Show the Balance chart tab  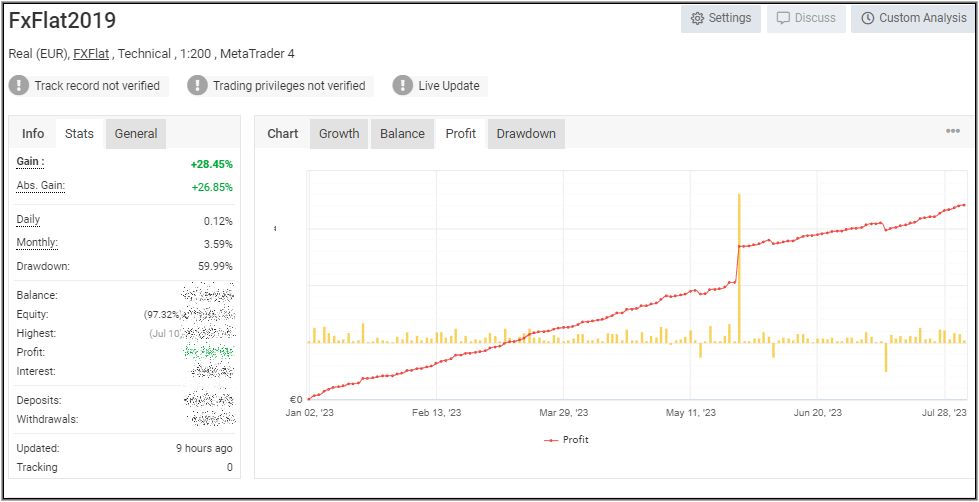(402, 134)
